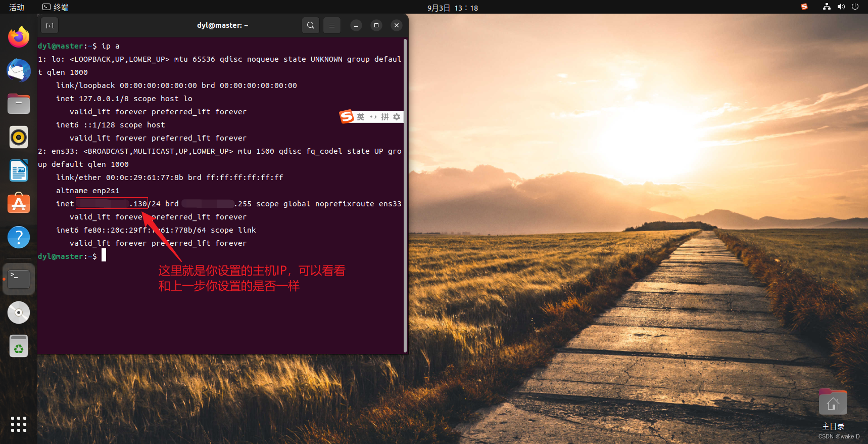Search in the terminal
The width and height of the screenshot is (868, 444).
click(311, 25)
